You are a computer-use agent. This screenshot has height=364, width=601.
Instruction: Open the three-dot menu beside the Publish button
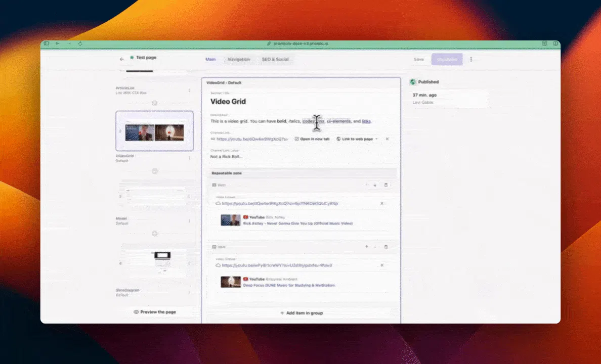coord(471,59)
